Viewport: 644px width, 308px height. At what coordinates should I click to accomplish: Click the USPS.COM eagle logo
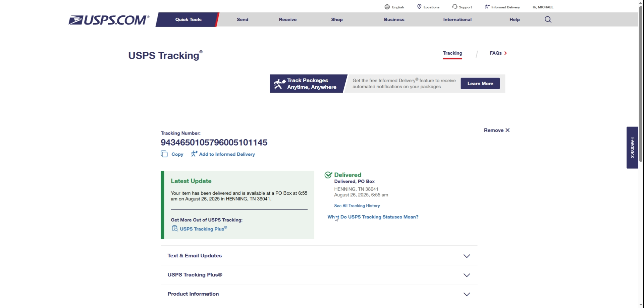(109, 20)
